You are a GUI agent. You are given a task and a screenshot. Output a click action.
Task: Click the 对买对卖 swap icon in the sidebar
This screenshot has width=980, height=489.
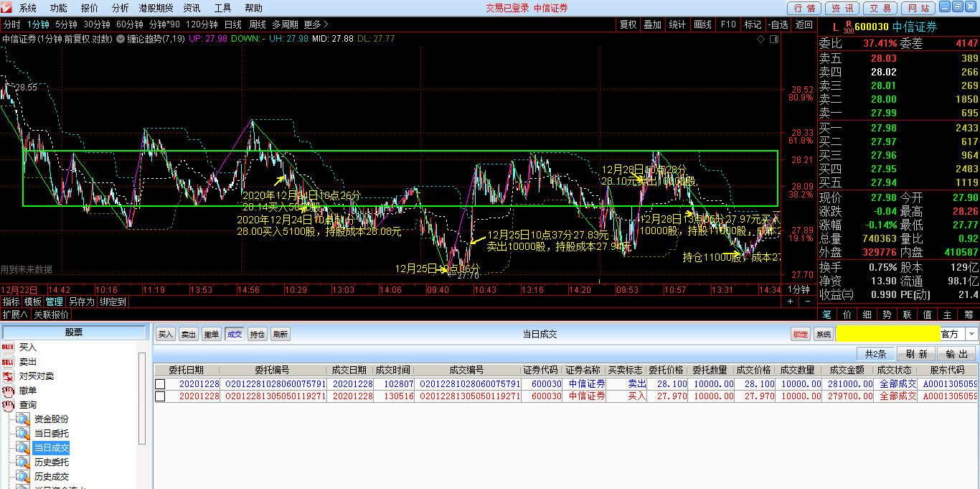pyautogui.click(x=8, y=376)
